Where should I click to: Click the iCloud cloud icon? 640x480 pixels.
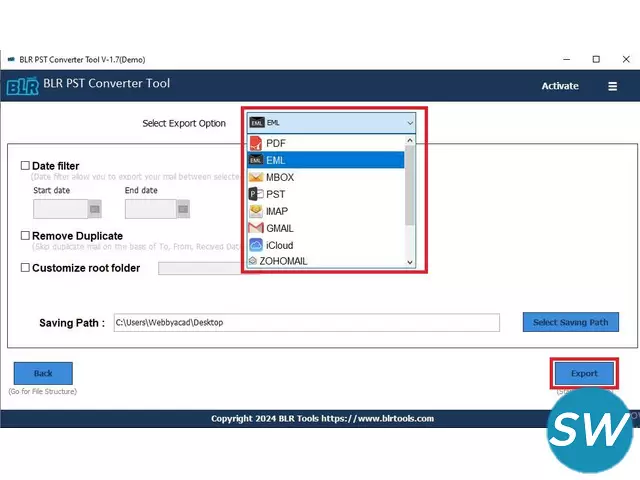255,245
